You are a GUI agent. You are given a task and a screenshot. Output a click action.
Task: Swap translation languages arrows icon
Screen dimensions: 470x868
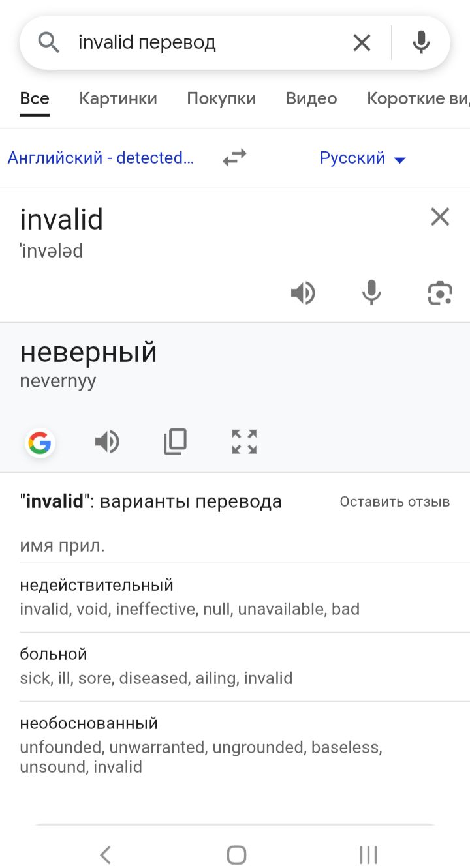click(234, 157)
